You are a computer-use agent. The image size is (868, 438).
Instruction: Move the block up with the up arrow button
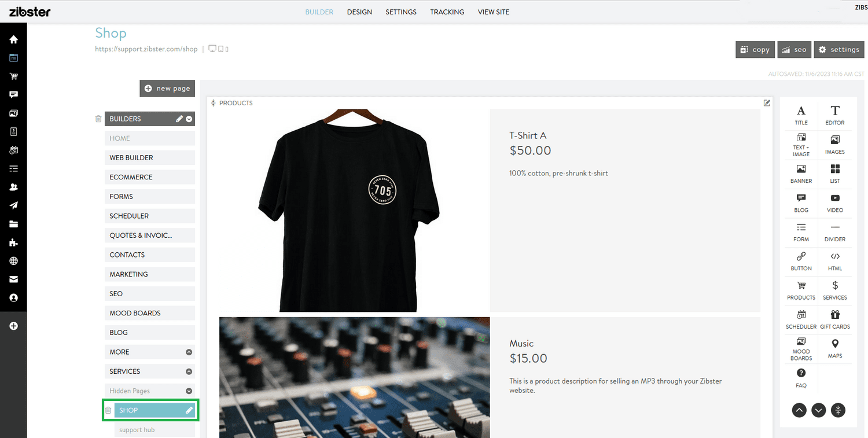pyautogui.click(x=799, y=410)
